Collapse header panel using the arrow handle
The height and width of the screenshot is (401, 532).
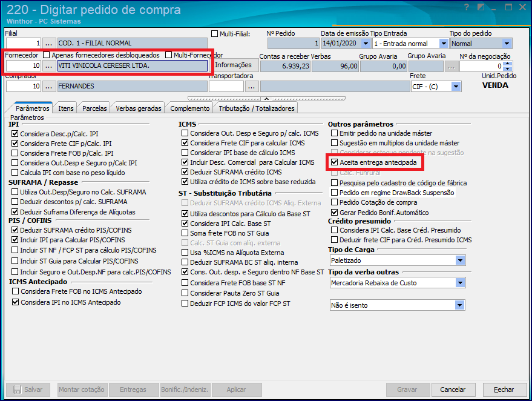(267, 99)
